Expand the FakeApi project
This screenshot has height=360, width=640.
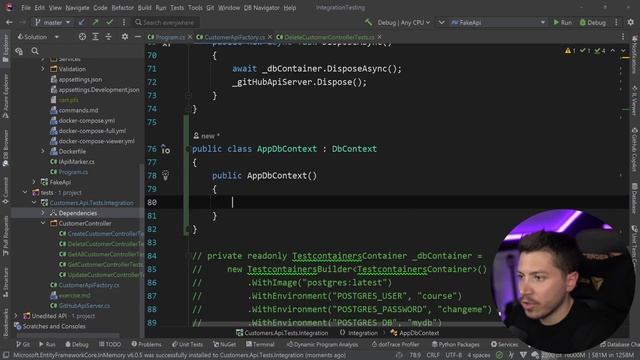34,182
